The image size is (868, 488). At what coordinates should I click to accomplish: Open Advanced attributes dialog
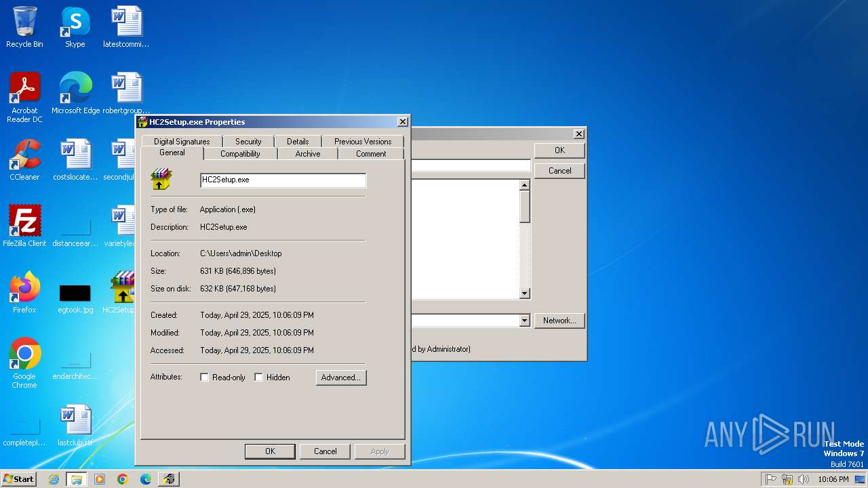coord(341,378)
